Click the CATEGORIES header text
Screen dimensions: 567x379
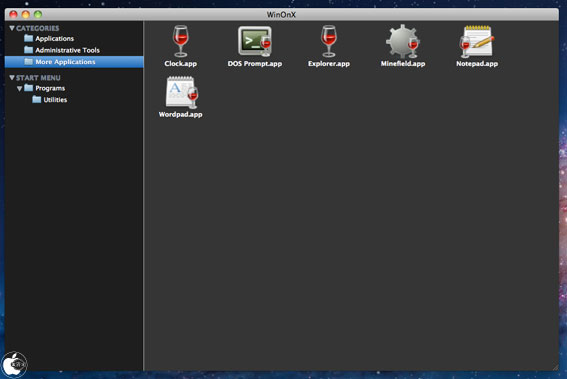coord(38,28)
